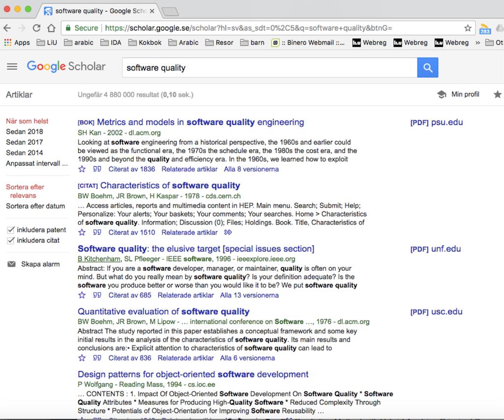Click the search field containing software quality
Viewport: 504px width, 420px height.
[270, 67]
